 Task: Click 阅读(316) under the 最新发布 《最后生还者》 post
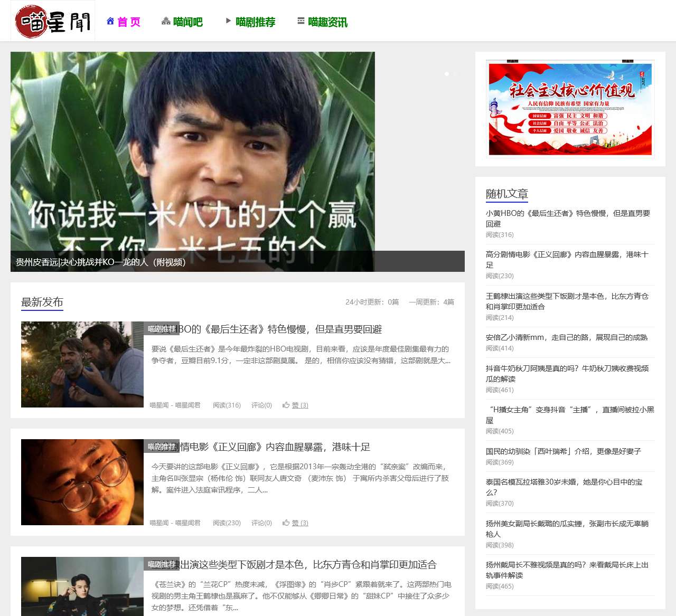tap(227, 405)
